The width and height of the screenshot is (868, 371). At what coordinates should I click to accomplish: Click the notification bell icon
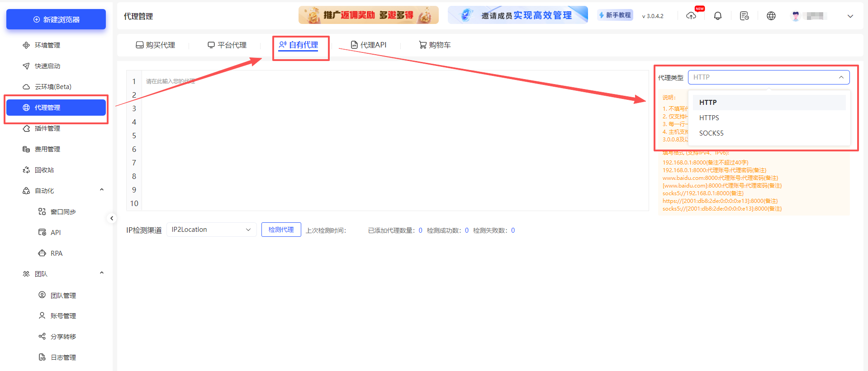[x=718, y=16]
